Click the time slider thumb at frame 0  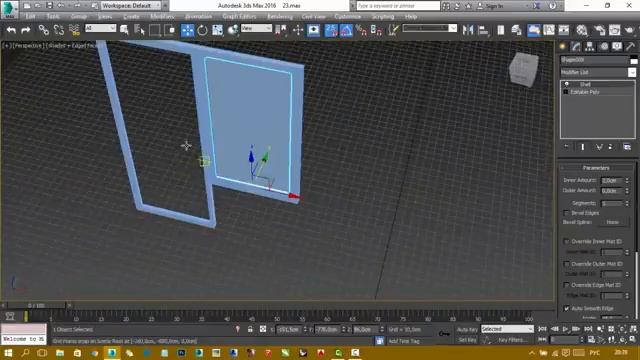click(36, 305)
